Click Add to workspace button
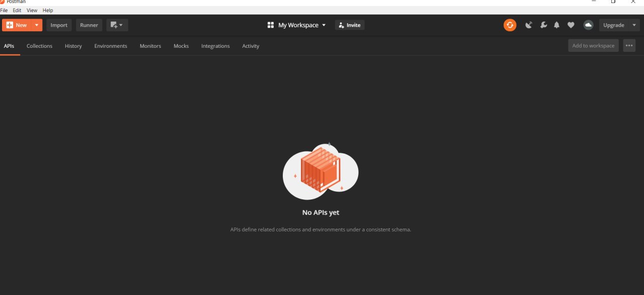Viewport: 644px width, 295px height. (x=593, y=46)
